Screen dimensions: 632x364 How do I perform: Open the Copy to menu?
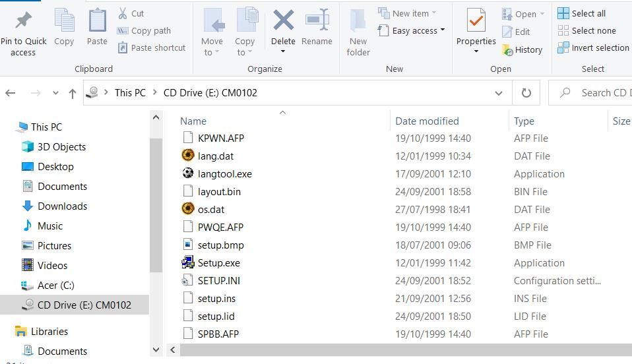tap(245, 33)
